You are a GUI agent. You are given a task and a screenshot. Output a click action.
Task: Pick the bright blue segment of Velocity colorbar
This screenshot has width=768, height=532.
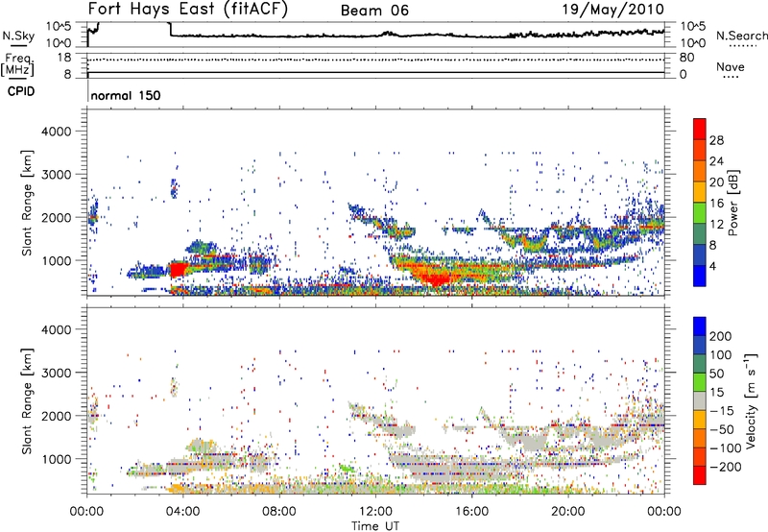click(x=700, y=326)
